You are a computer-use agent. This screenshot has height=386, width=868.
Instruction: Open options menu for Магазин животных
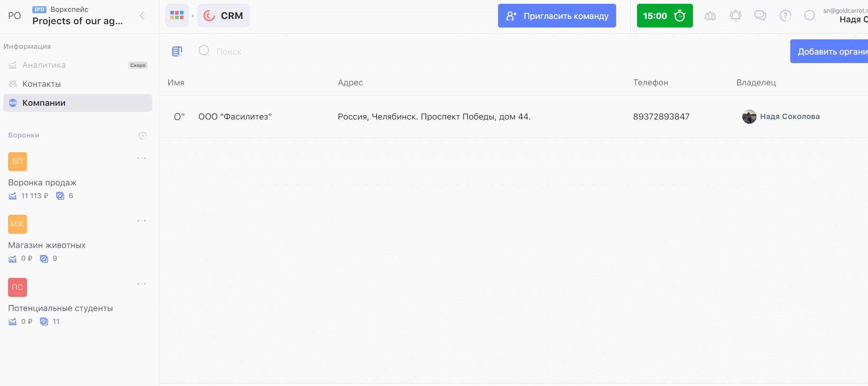(141, 221)
